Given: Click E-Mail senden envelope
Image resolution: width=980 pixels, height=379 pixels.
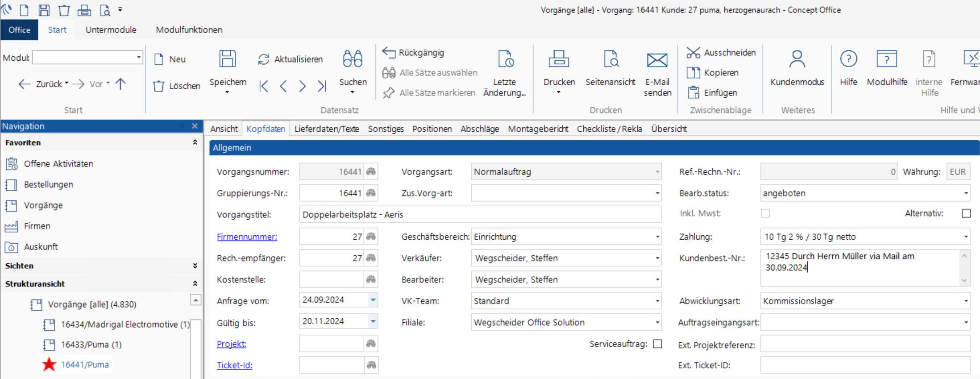Looking at the screenshot, I should (x=657, y=73).
